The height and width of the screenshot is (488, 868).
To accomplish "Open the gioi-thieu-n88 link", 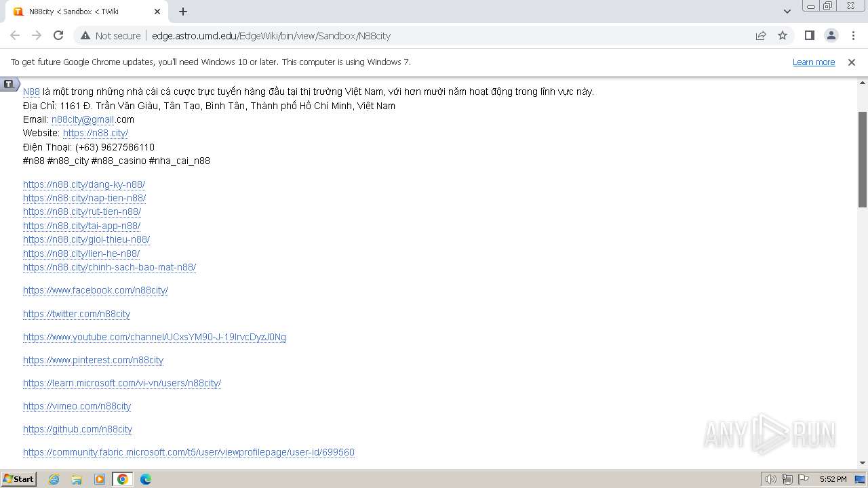I will (87, 239).
